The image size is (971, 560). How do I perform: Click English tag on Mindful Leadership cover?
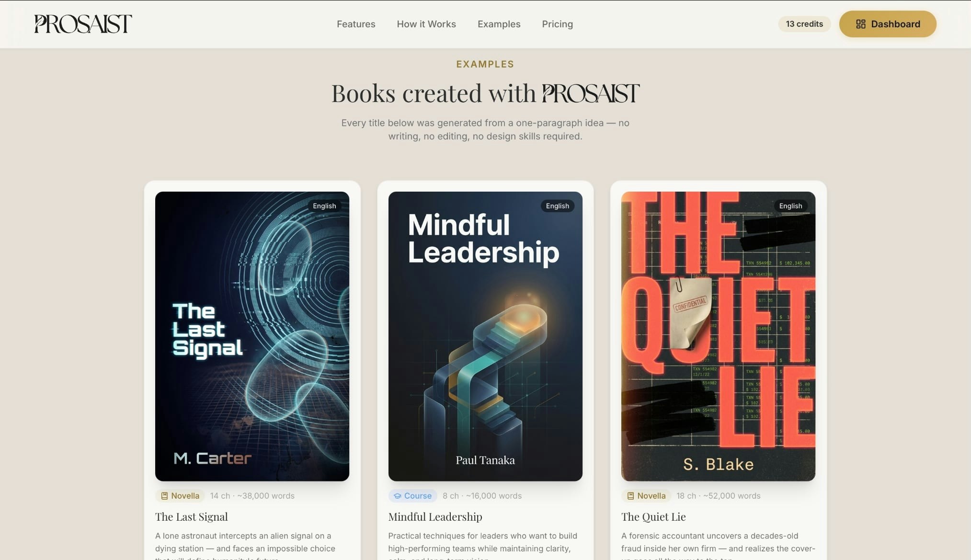click(558, 206)
